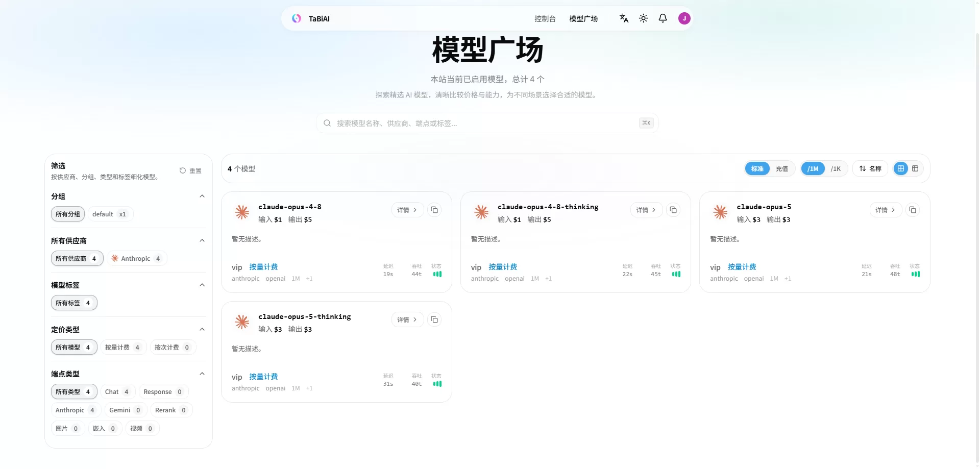Click status bars on claude-opus-5 card

tap(916, 274)
